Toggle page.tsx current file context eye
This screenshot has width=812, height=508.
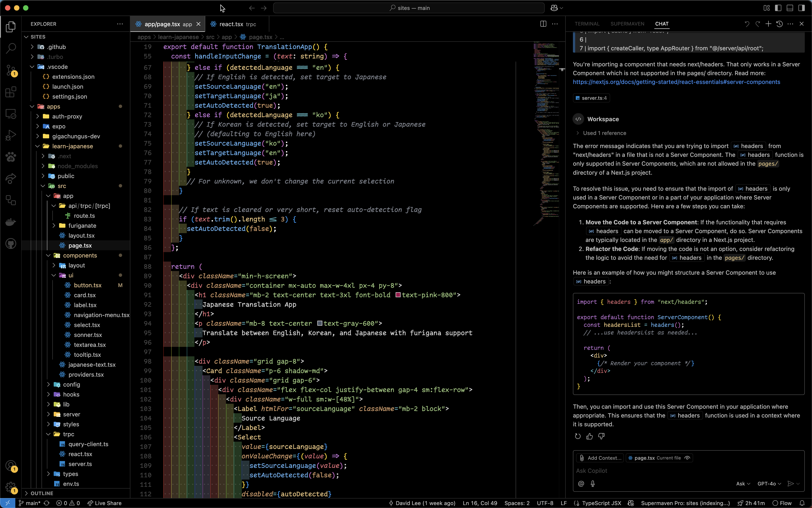click(x=687, y=458)
